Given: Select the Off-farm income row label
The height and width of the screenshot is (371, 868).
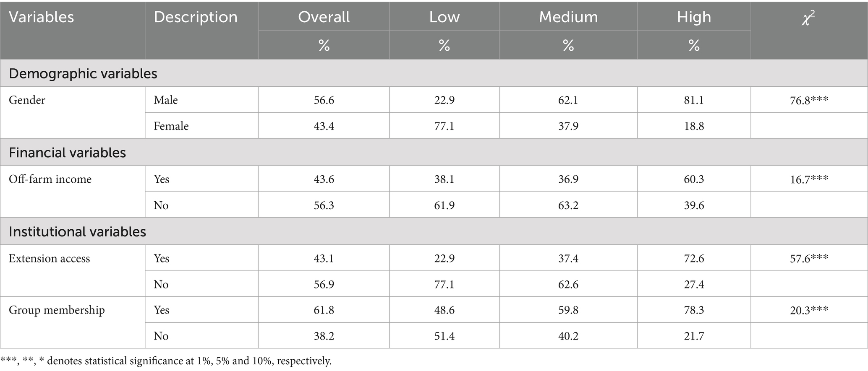Looking at the screenshot, I should click(x=50, y=179).
